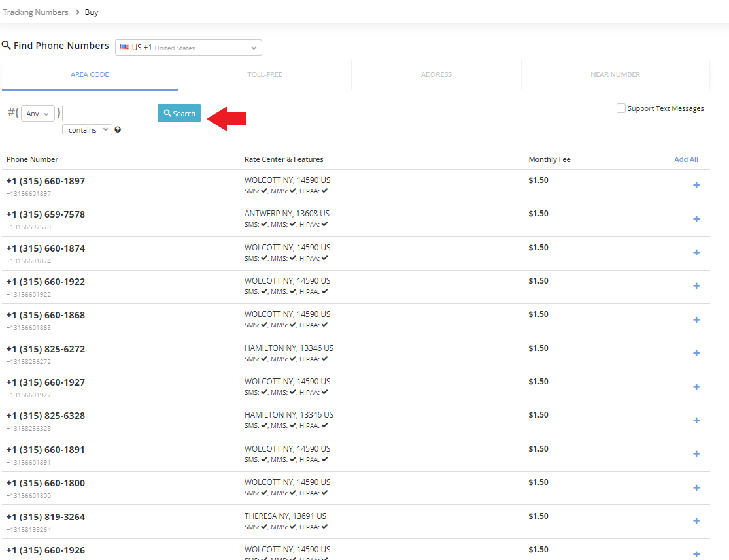The width and height of the screenshot is (729, 560).
Task: Open the country selector dropdown
Action: coord(188,47)
